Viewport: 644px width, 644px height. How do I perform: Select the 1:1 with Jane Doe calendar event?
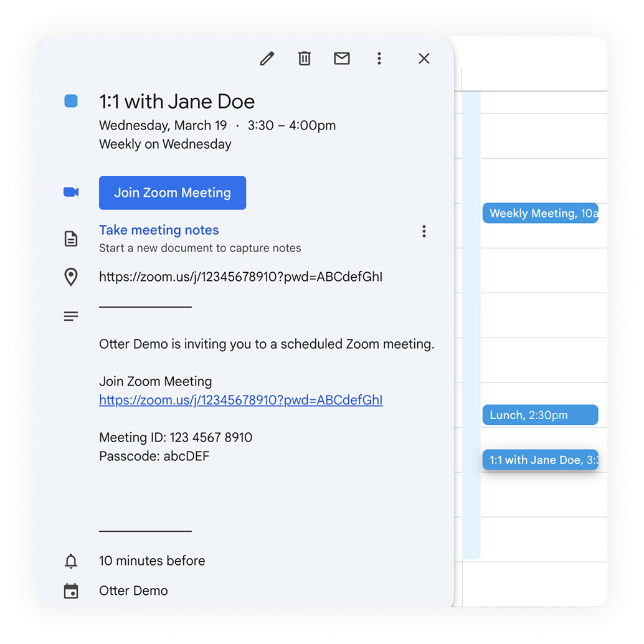tap(540, 460)
